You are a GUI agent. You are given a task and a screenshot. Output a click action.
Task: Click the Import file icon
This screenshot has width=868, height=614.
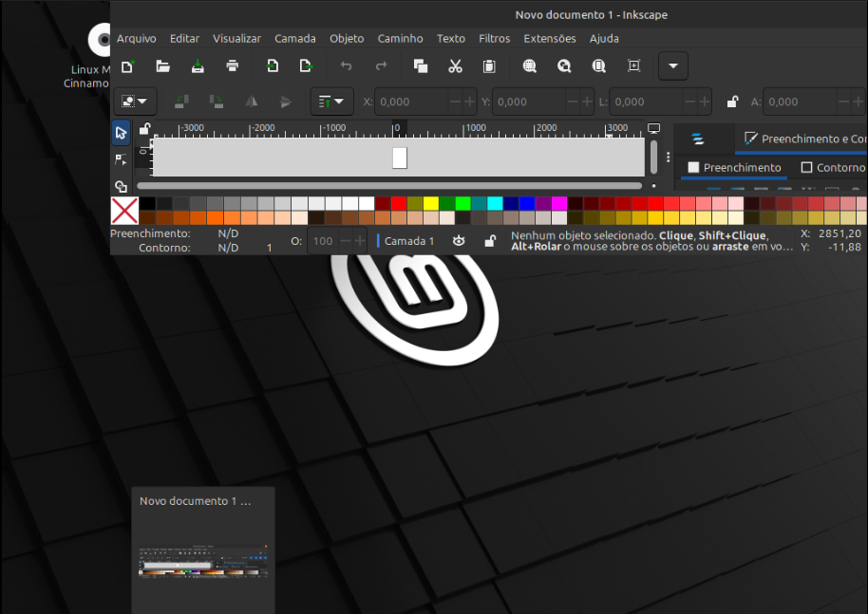tap(272, 66)
